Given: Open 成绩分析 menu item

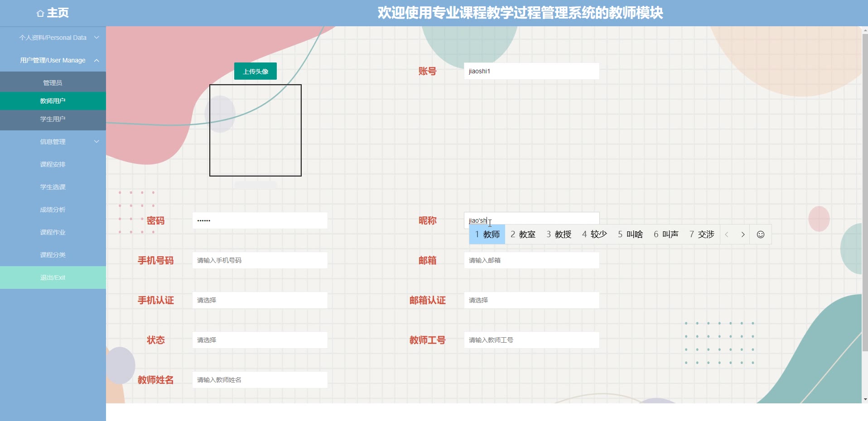Looking at the screenshot, I should [x=53, y=210].
